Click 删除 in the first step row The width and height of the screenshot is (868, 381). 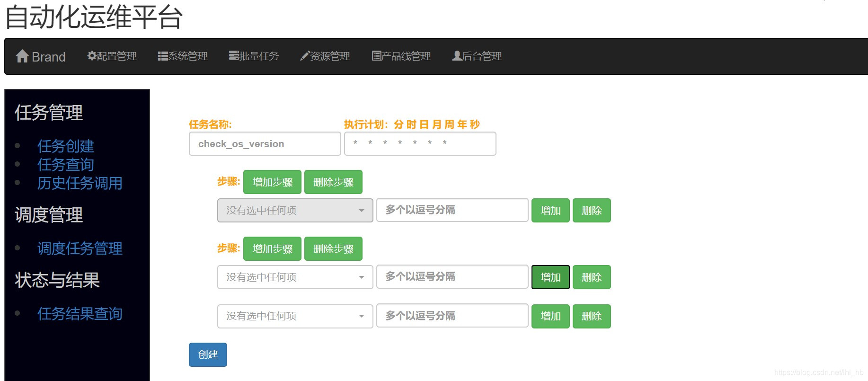click(x=592, y=210)
